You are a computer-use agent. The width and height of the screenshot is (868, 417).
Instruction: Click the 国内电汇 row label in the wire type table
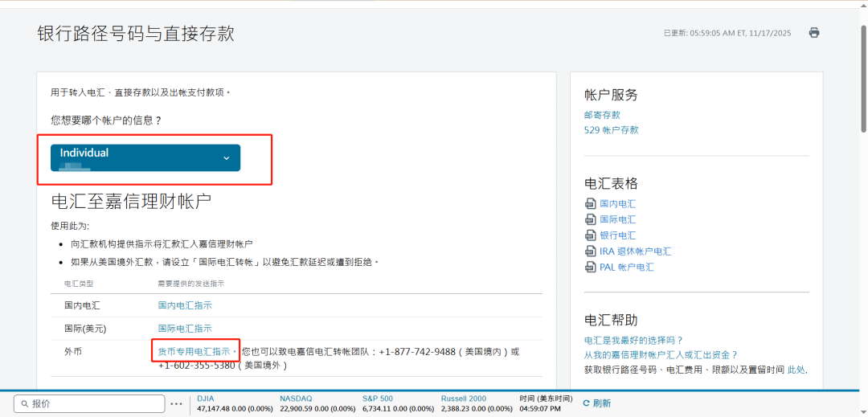(x=83, y=305)
